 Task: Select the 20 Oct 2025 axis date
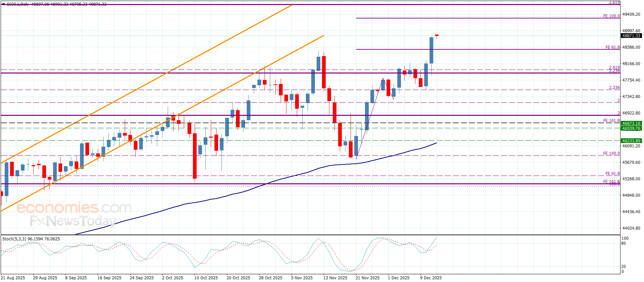(x=238, y=278)
